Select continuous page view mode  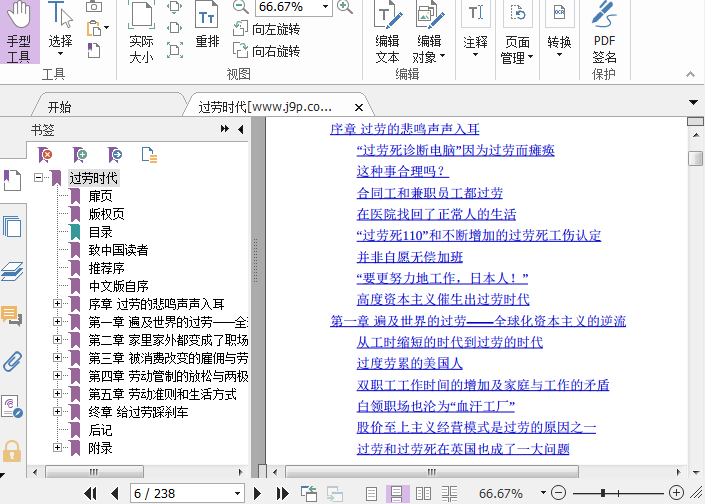pos(397,494)
